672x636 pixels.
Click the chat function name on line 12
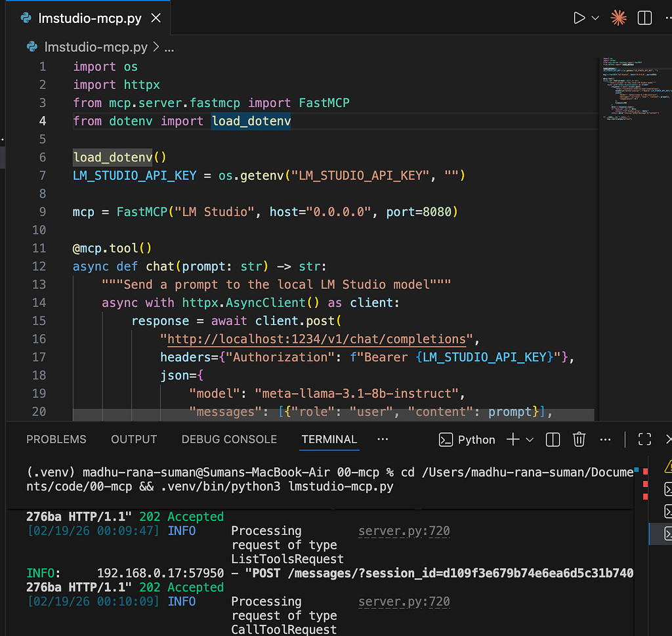pyautogui.click(x=160, y=266)
